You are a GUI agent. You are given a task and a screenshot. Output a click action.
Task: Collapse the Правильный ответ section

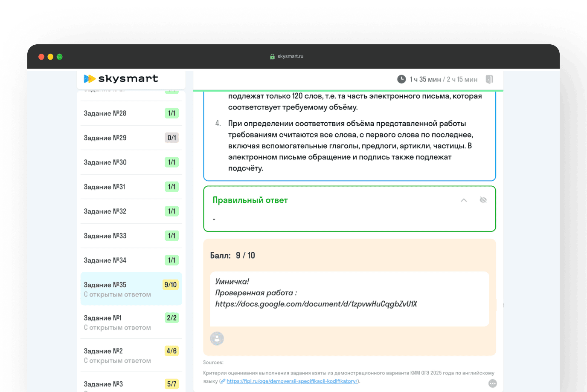464,200
